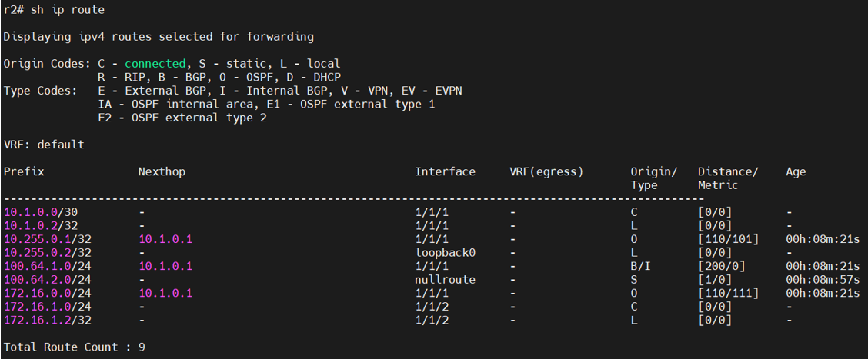Click the 'Prefix' column header
868x359 pixels.
pyautogui.click(x=24, y=171)
